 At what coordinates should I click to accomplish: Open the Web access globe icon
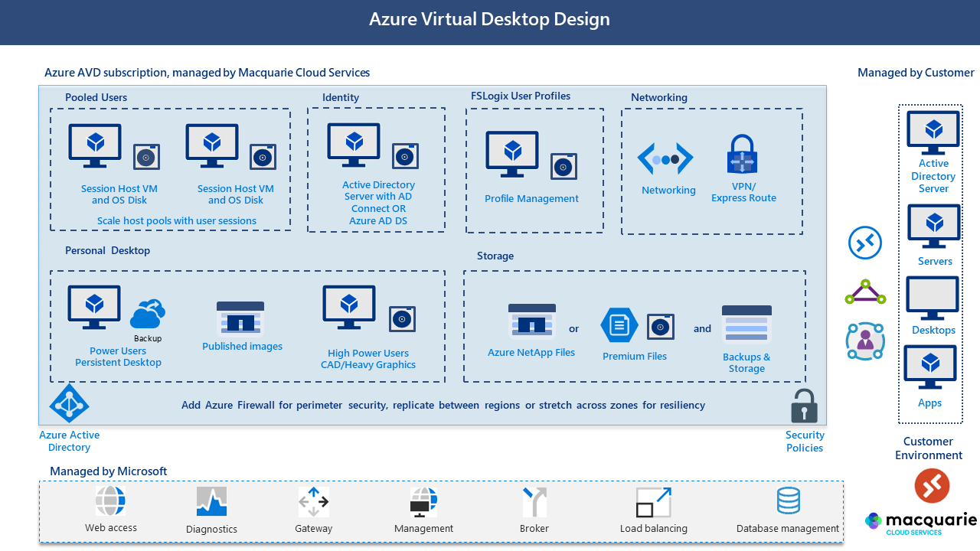(110, 500)
